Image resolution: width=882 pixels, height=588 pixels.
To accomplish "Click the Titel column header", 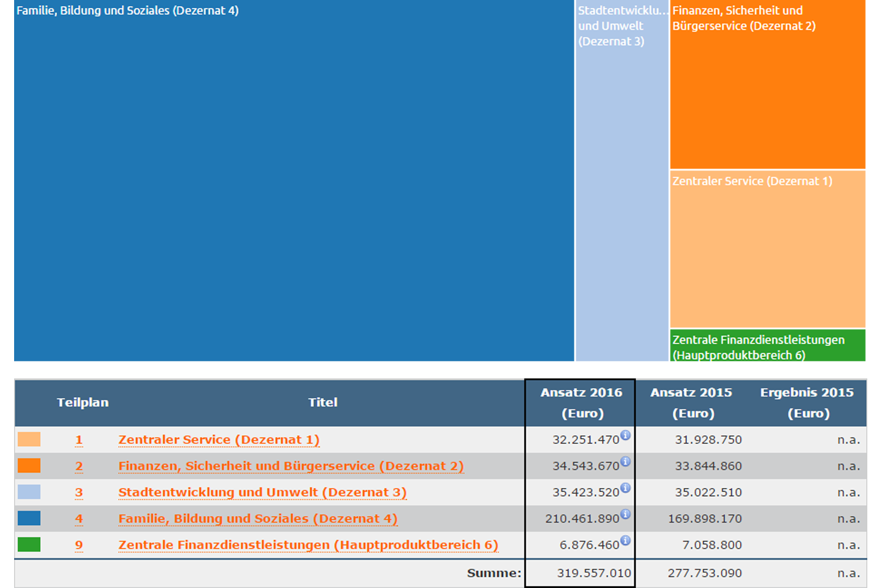I will (323, 403).
